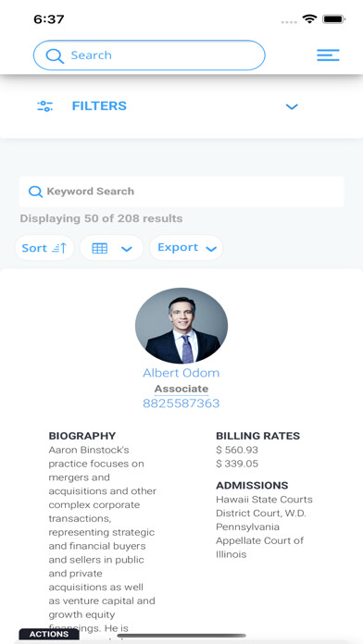Open the hamburger menu icon
This screenshot has height=644, width=363.
click(x=328, y=55)
